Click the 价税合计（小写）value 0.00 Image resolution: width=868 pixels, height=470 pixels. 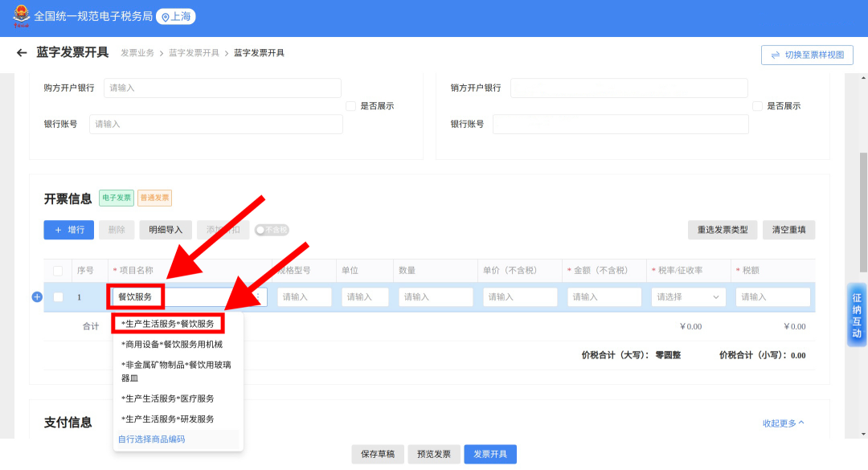point(798,355)
